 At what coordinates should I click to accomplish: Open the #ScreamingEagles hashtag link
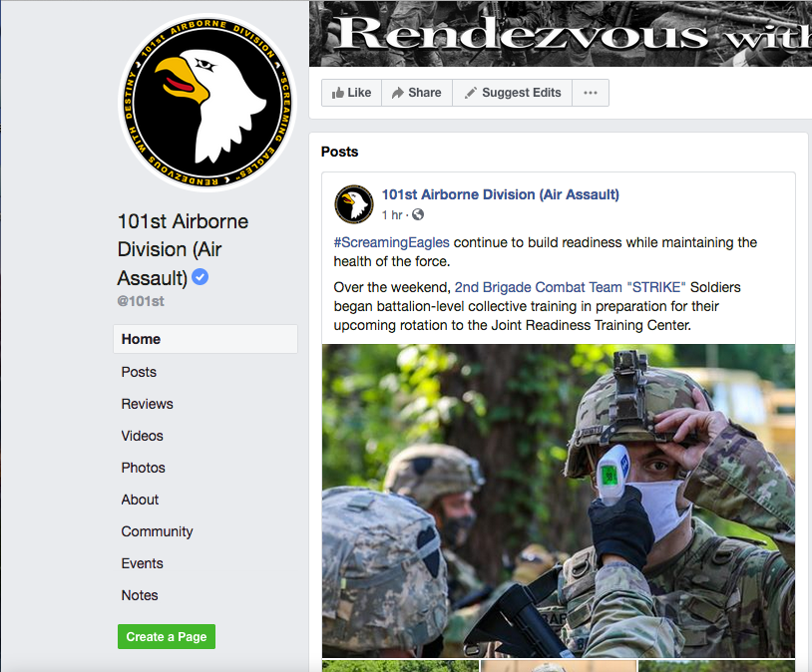(x=391, y=242)
